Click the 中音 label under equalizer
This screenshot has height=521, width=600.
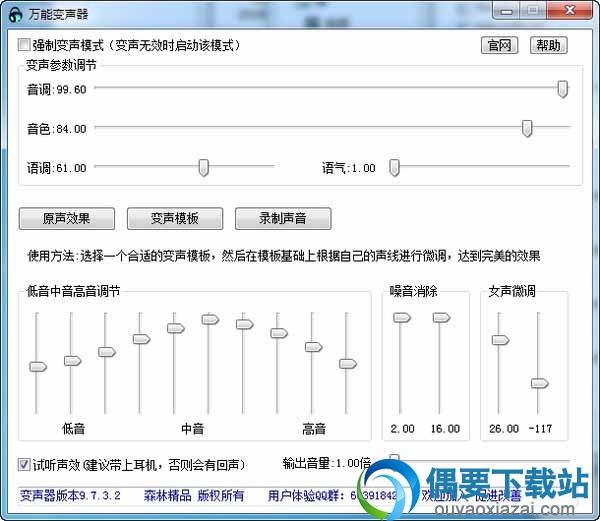[192, 428]
